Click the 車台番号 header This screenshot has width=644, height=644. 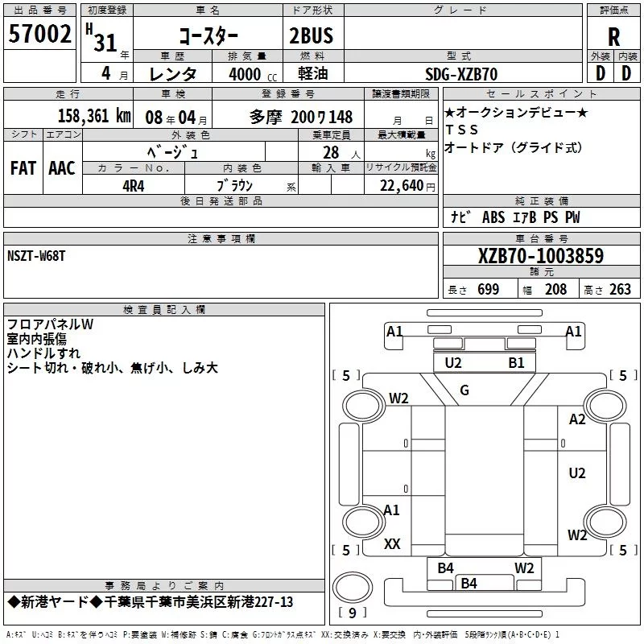coord(541,238)
